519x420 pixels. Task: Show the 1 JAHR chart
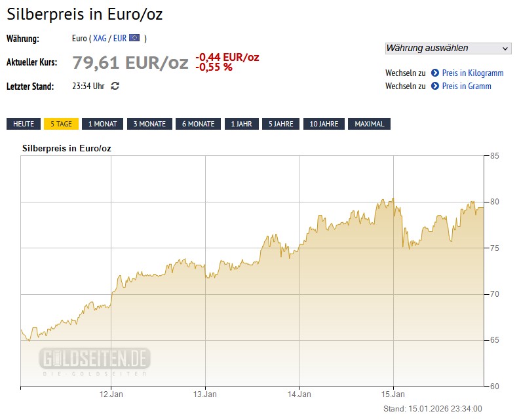[241, 124]
